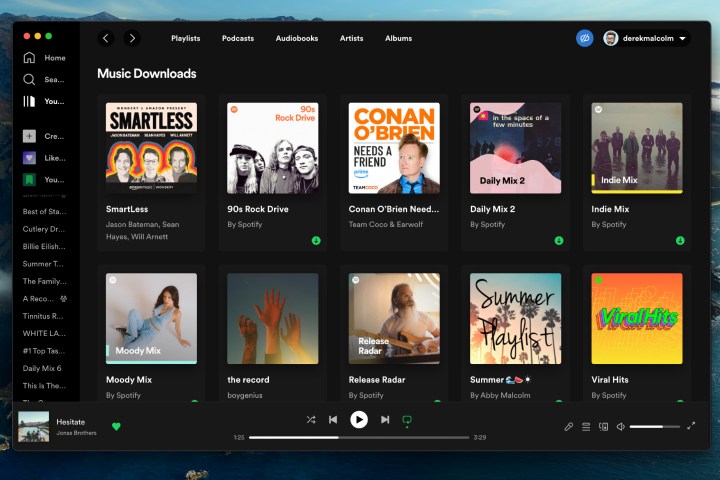Click downloaded icon on 90s Rock Drive
Screen dimensions: 720x480
(x=316, y=240)
